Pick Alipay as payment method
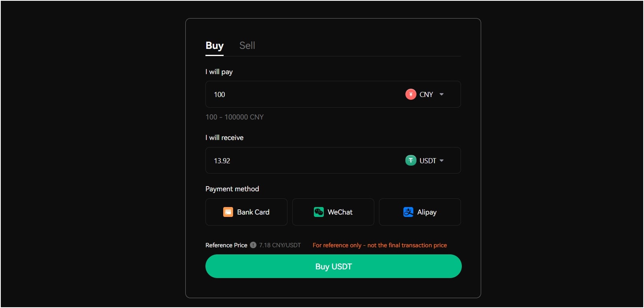Viewport: 644px width, 308px height. click(420, 212)
